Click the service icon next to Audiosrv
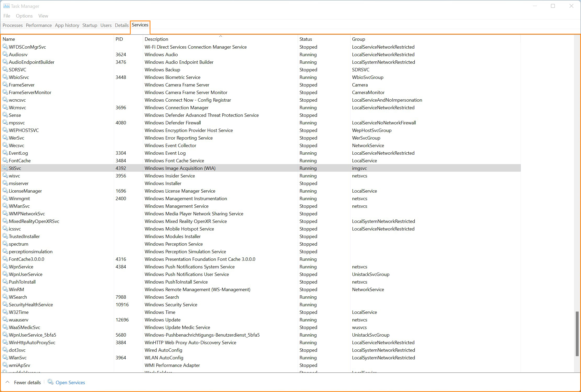The image size is (581, 392). click(5, 54)
